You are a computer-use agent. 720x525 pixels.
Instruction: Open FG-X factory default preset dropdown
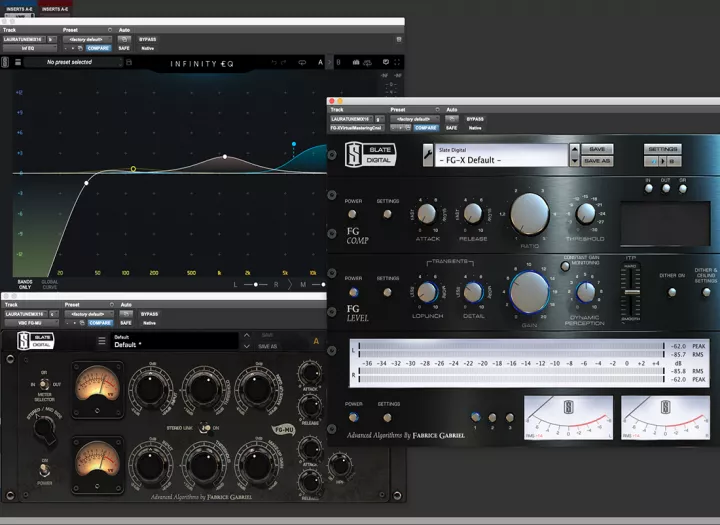414,119
